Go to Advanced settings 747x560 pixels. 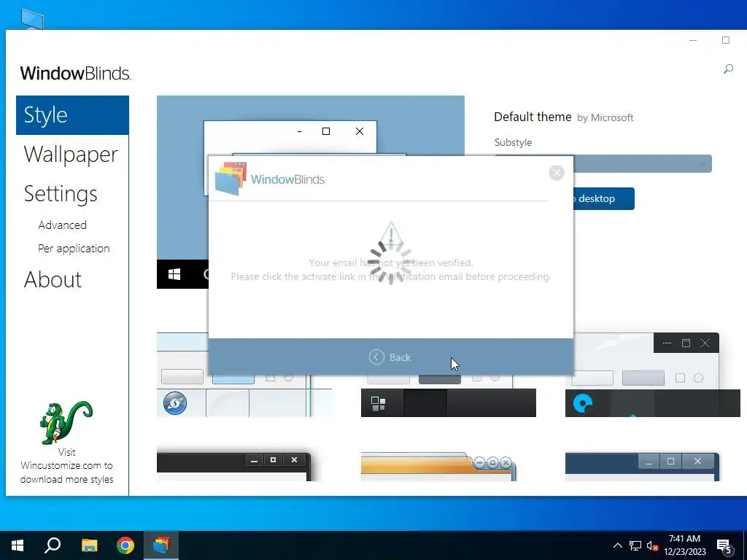pyautogui.click(x=63, y=225)
